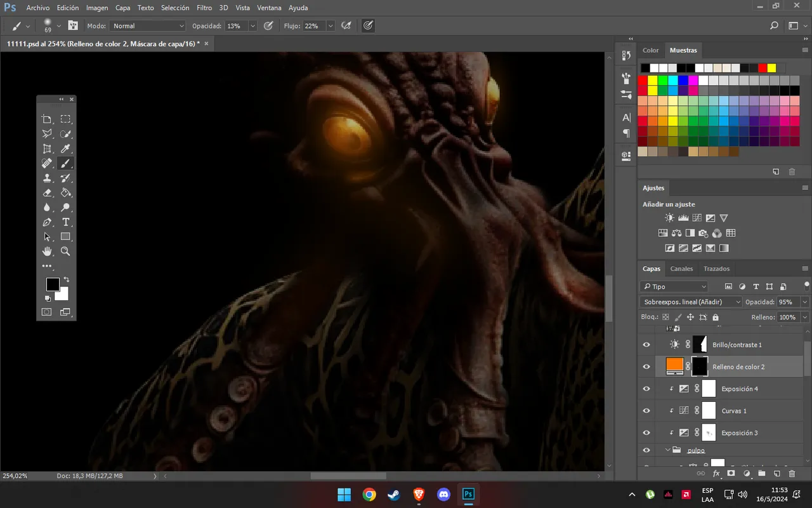Open the layer Opacidad dropdown arrow
This screenshot has width=812, height=508.
tap(805, 302)
